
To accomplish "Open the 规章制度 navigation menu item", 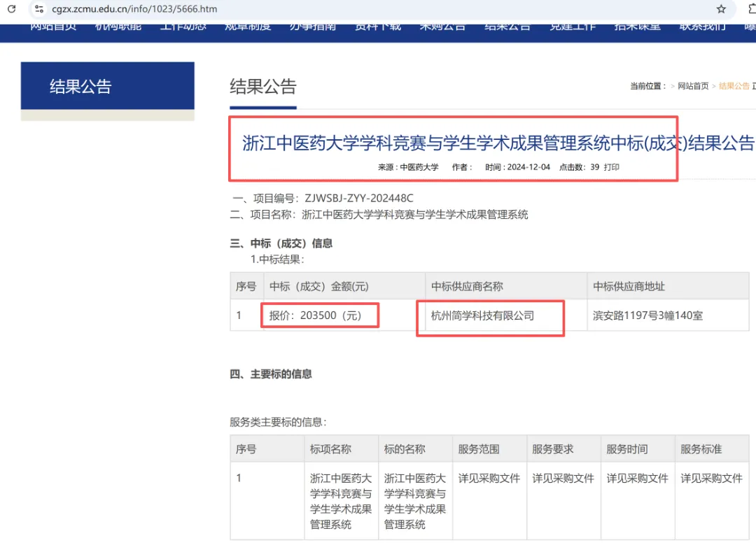I will click(x=248, y=27).
